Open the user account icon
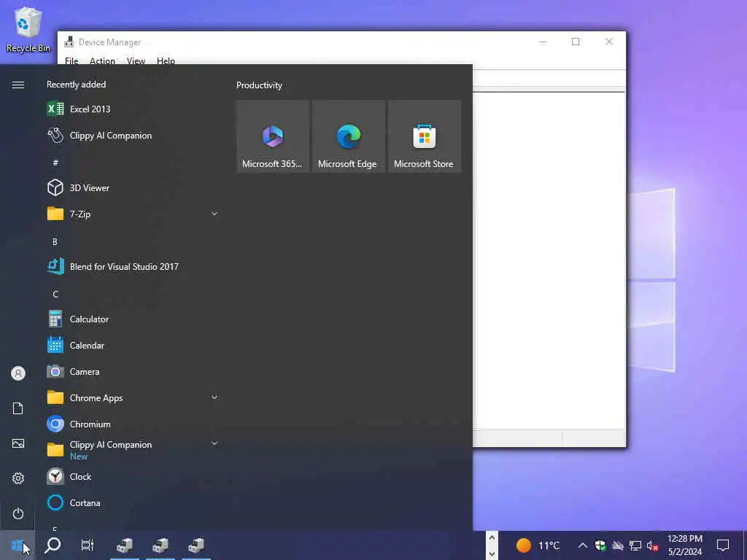 pos(18,373)
